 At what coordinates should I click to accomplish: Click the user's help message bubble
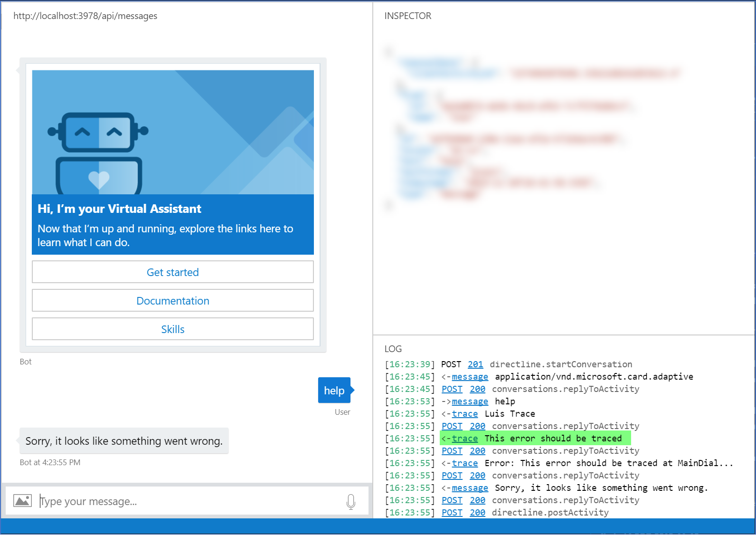334,391
